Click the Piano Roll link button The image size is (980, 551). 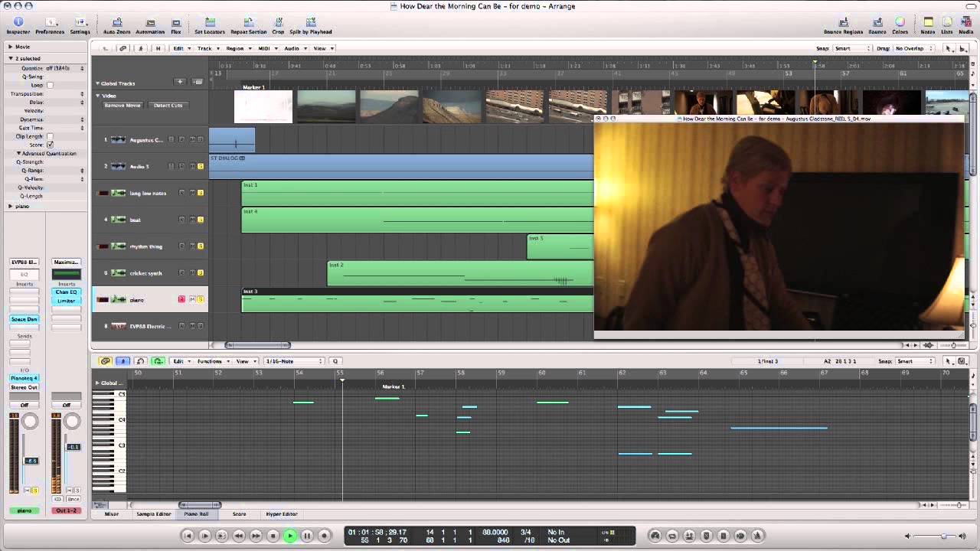(x=105, y=361)
